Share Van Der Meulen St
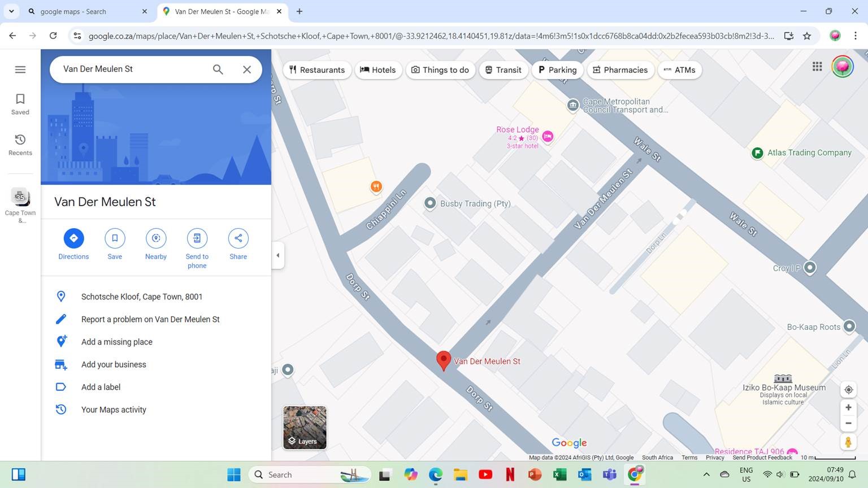This screenshot has height=488, width=868. click(x=238, y=244)
